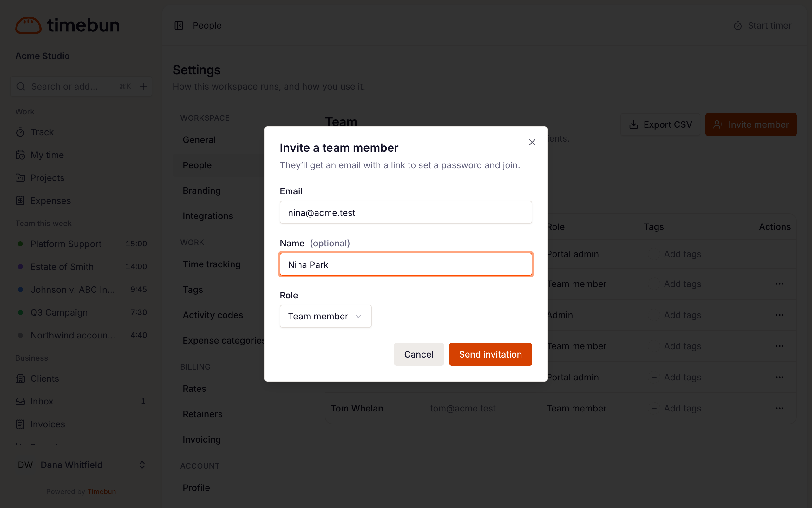Click the Projects folder icon

(x=20, y=178)
